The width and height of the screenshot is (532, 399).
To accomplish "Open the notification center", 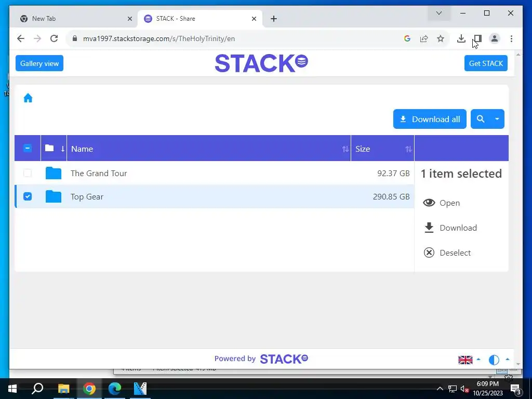I will [x=516, y=389].
